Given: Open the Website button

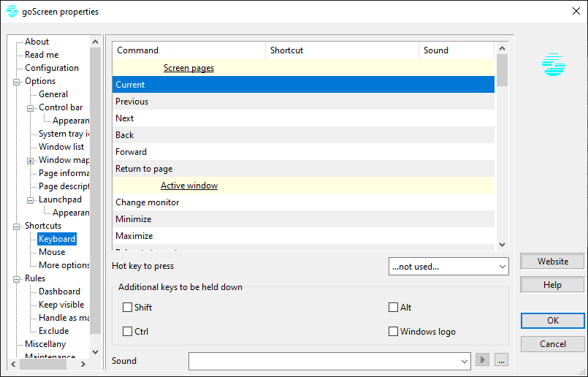Looking at the screenshot, I should tap(553, 262).
